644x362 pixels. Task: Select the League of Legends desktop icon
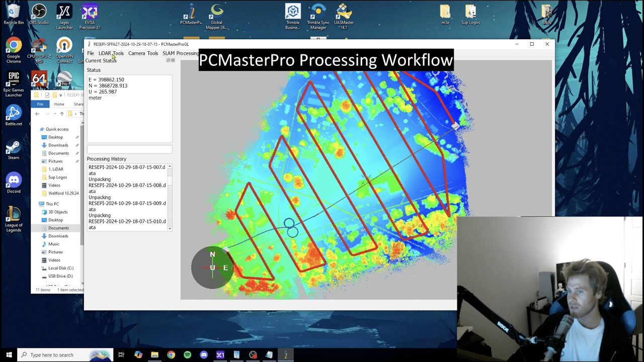(x=14, y=219)
